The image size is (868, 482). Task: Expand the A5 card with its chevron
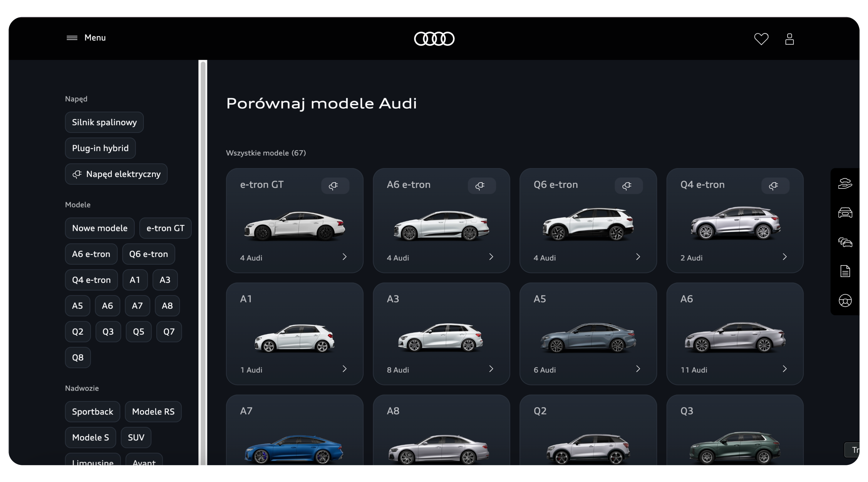[x=638, y=369]
